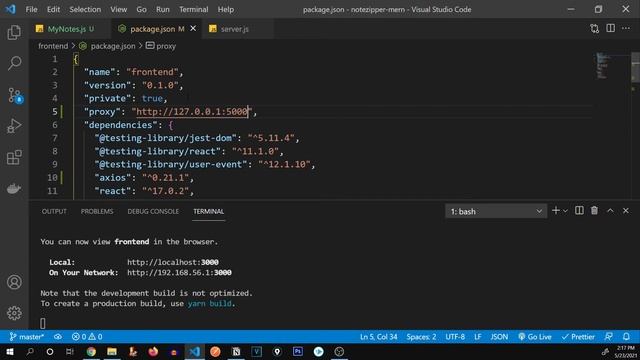Open the Explorer view in activity bar

point(14,32)
